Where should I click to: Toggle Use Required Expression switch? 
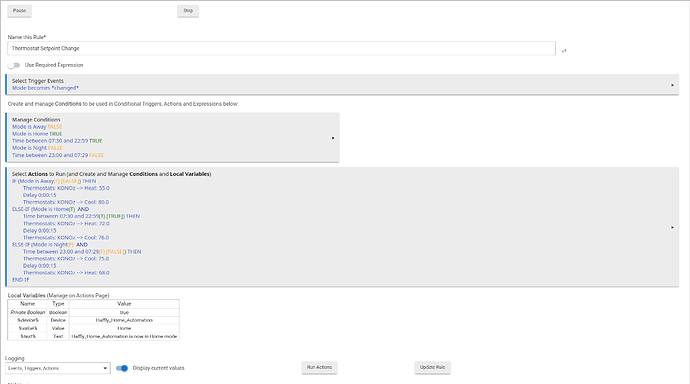pyautogui.click(x=14, y=65)
